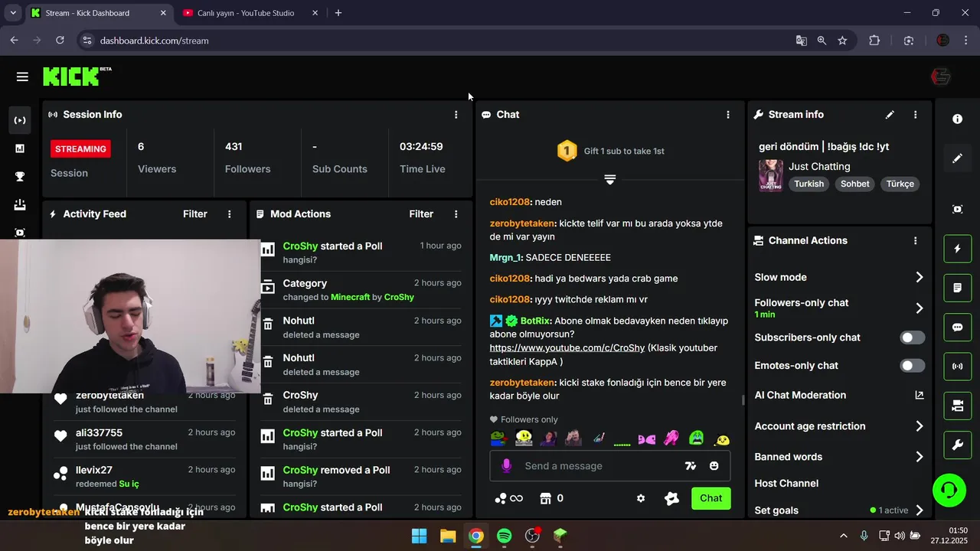Send message with green Chat button

pos(710,498)
